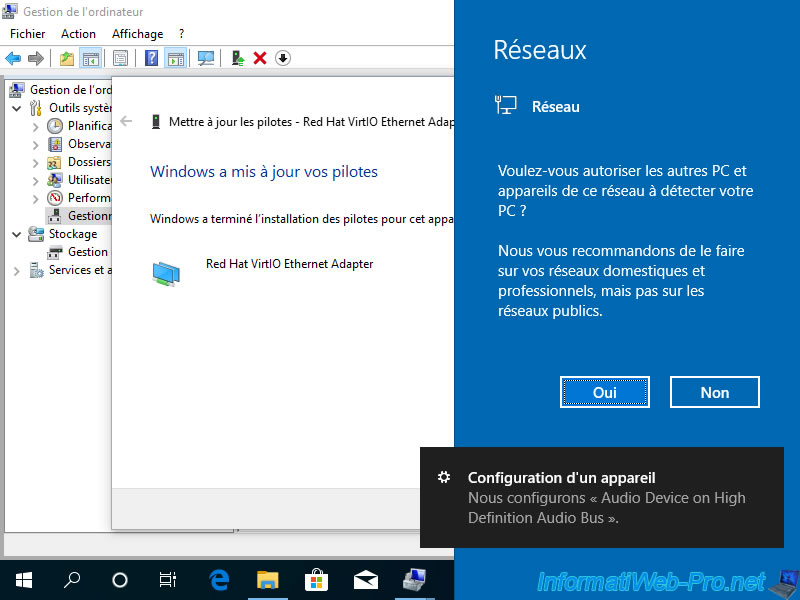Click the Configuration d'un appareil notification
The height and width of the screenshot is (600, 800).
pyautogui.click(x=602, y=497)
